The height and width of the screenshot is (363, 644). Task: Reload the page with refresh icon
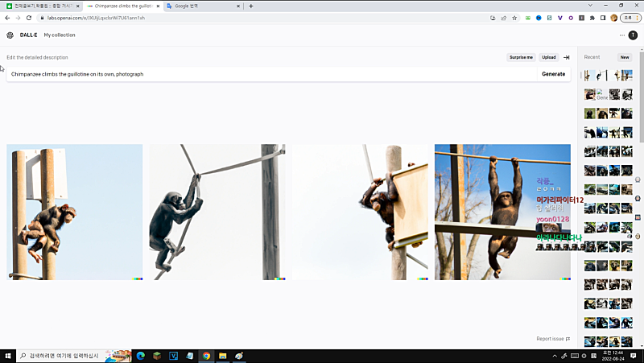29,18
